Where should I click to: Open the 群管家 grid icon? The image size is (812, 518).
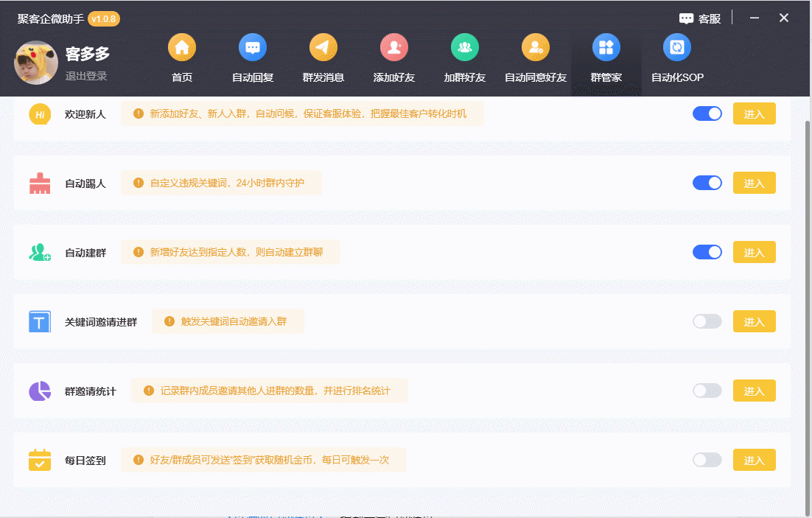[606, 47]
